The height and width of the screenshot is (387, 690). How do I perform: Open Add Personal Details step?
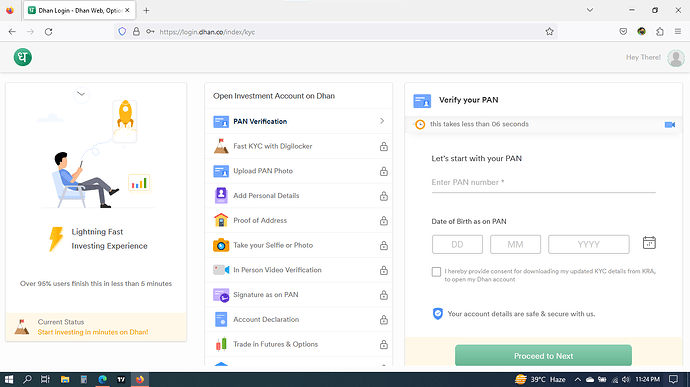tap(299, 195)
